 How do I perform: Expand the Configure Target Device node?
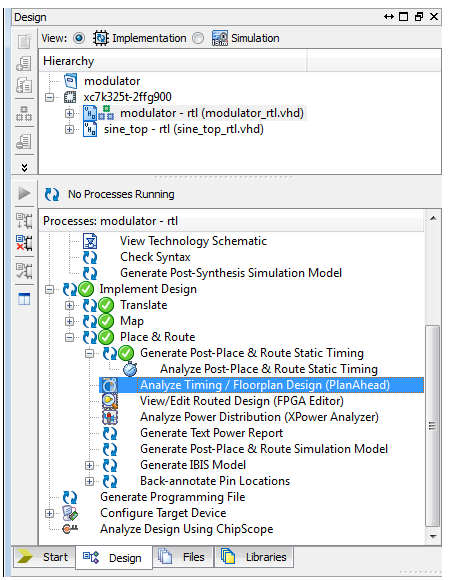click(50, 513)
